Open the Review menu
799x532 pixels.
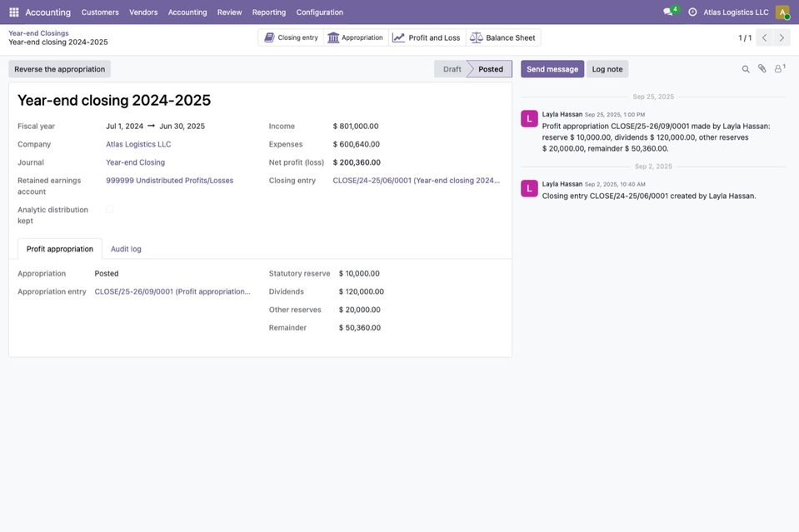click(x=229, y=12)
